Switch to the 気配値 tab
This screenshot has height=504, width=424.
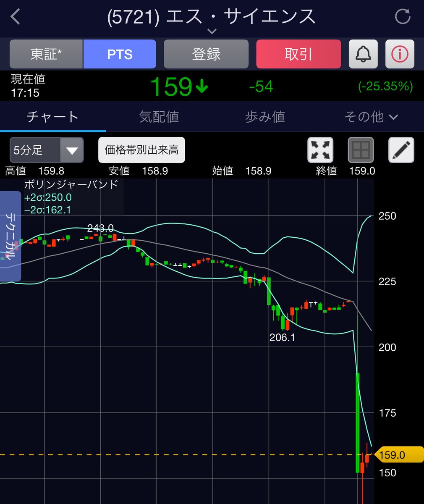pyautogui.click(x=159, y=118)
